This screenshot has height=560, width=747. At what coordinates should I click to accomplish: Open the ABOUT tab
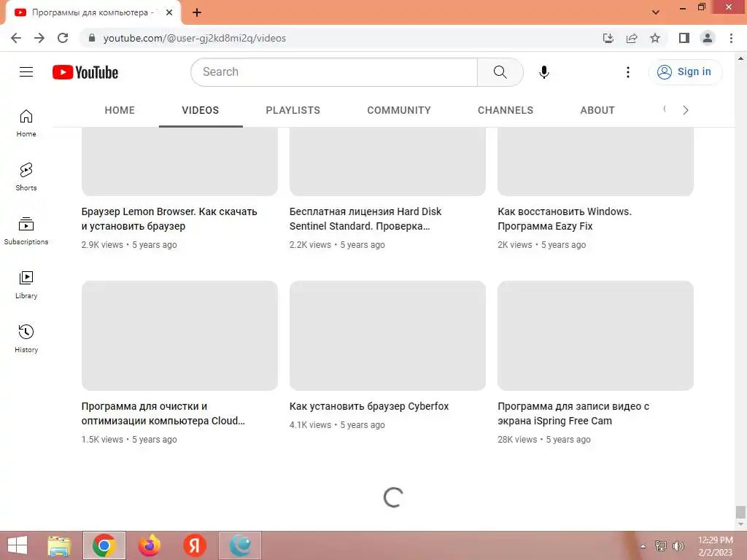click(x=597, y=111)
